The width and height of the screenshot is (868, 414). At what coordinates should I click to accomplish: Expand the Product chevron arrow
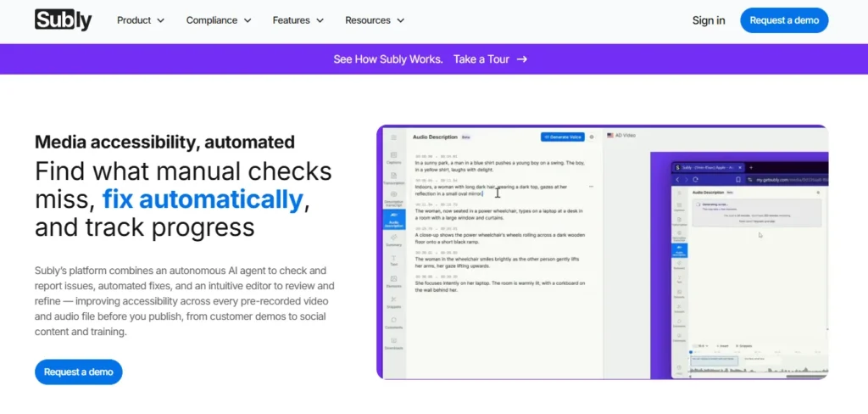click(x=160, y=20)
